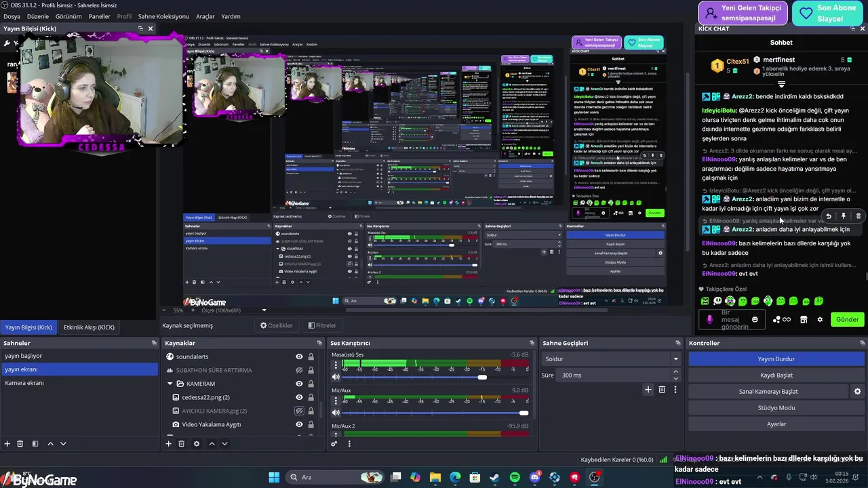Move selected source down in Kaynaklar
Image resolution: width=868 pixels, height=488 pixels.
pyautogui.click(x=224, y=444)
